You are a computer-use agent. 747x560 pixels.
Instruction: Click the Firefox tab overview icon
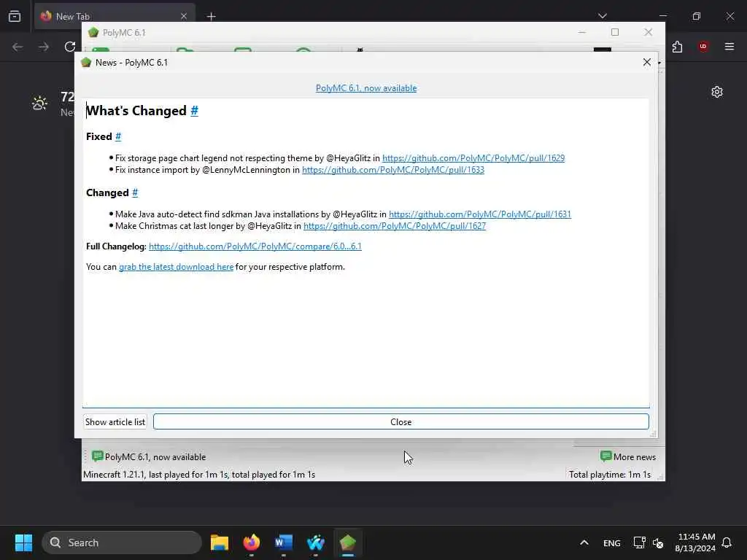(x=15, y=16)
